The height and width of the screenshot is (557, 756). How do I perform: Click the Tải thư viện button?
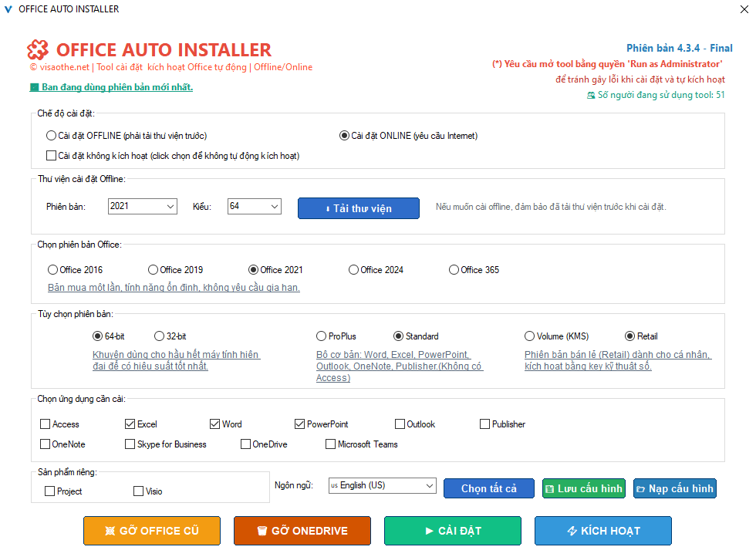pyautogui.click(x=359, y=208)
